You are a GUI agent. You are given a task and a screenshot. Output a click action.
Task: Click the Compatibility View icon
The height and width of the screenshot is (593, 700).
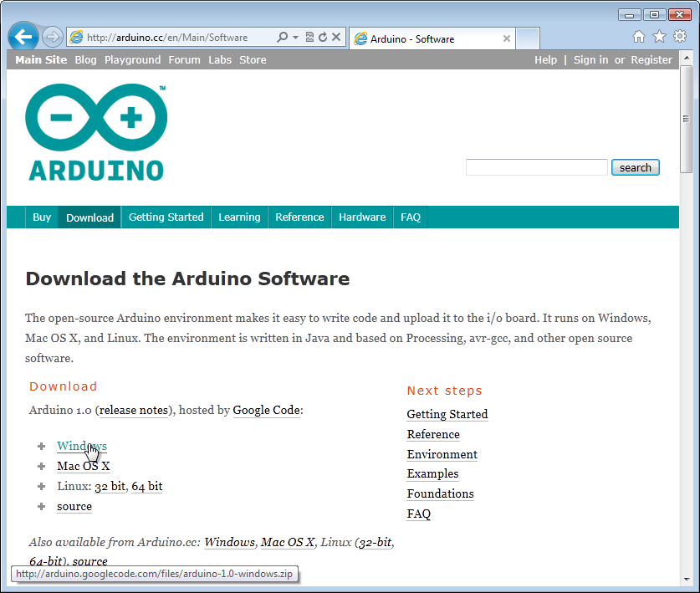309,37
